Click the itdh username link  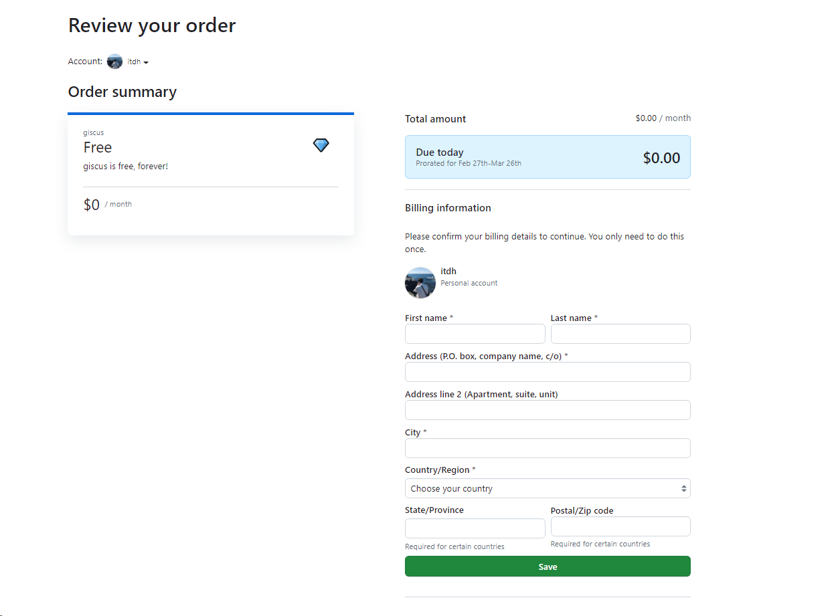coord(448,271)
